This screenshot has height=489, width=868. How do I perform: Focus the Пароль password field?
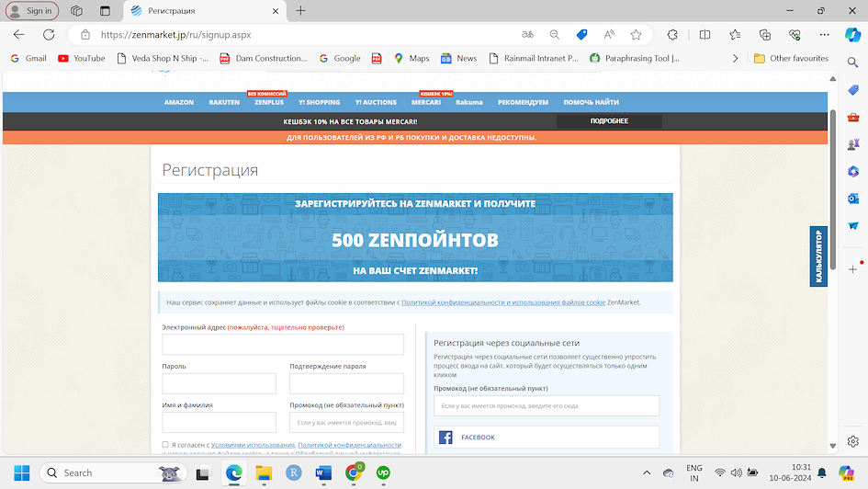[x=220, y=383]
